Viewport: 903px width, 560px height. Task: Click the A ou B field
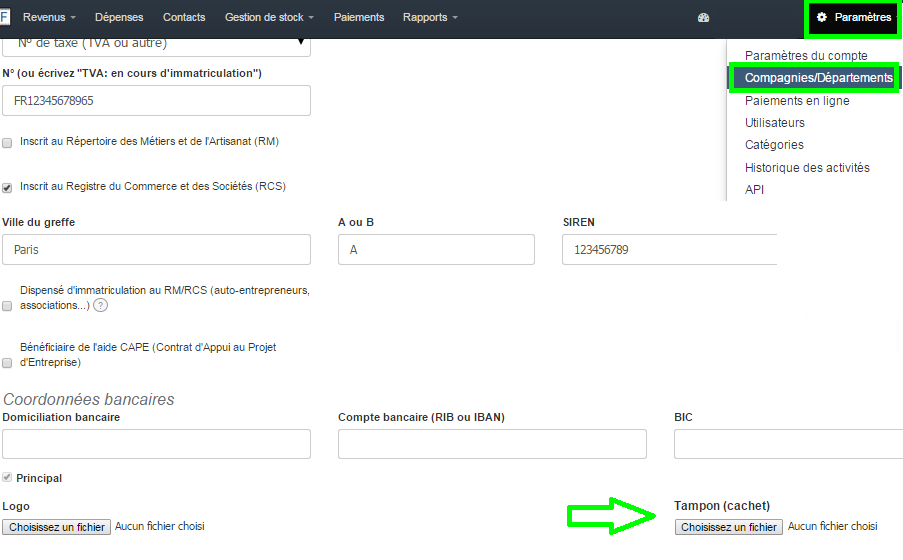tap(436, 249)
